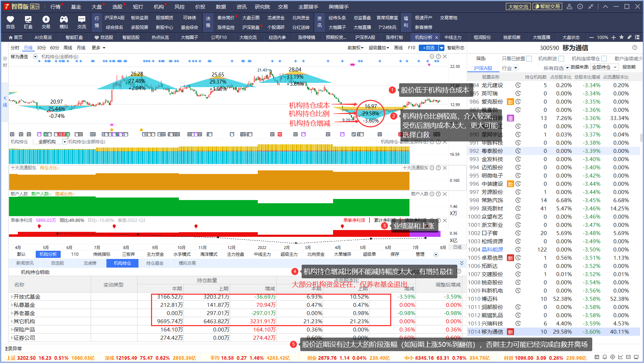The image size is (644, 364).
Task: Open the 研究院 menu
Action: point(262,7)
